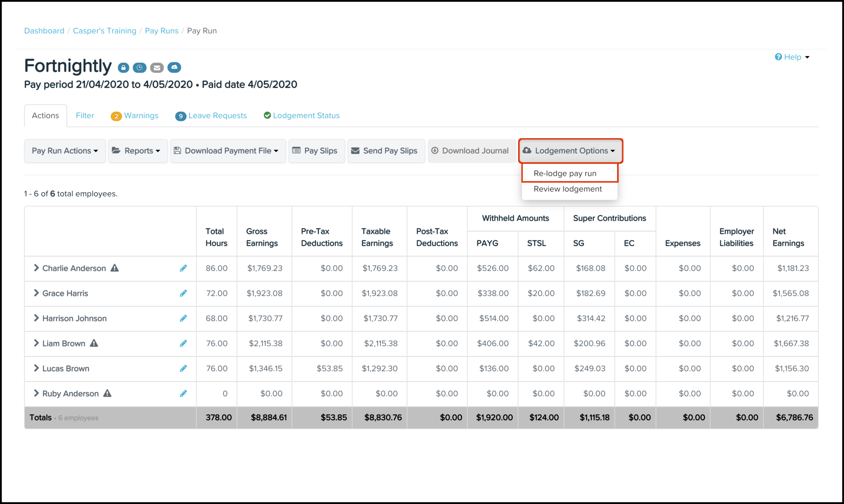This screenshot has width=844, height=504.
Task: Click the cloud lodgement icon in header
Action: (174, 67)
